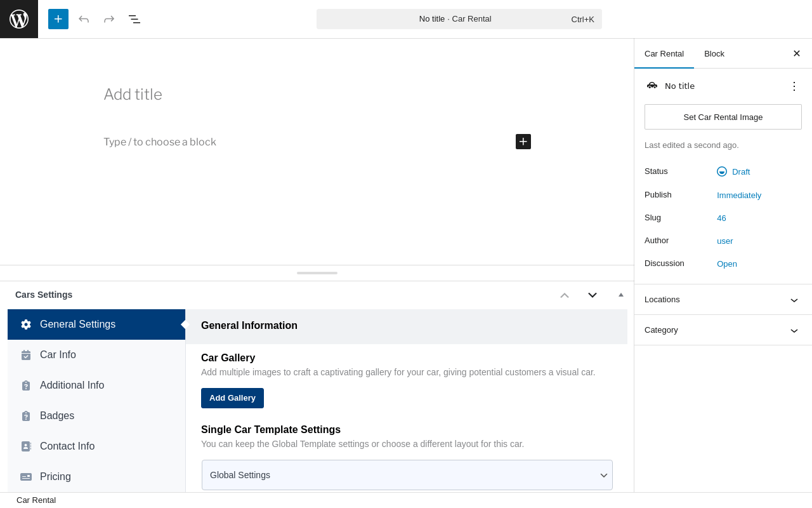Image resolution: width=812 pixels, height=508 pixels.
Task: Collapse the Cars Settings panel triangle
Action: click(621, 295)
